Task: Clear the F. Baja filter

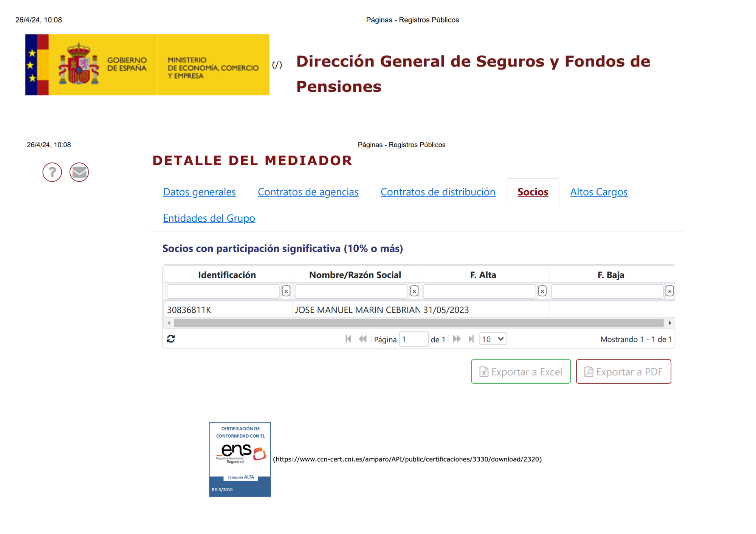Action: click(669, 291)
